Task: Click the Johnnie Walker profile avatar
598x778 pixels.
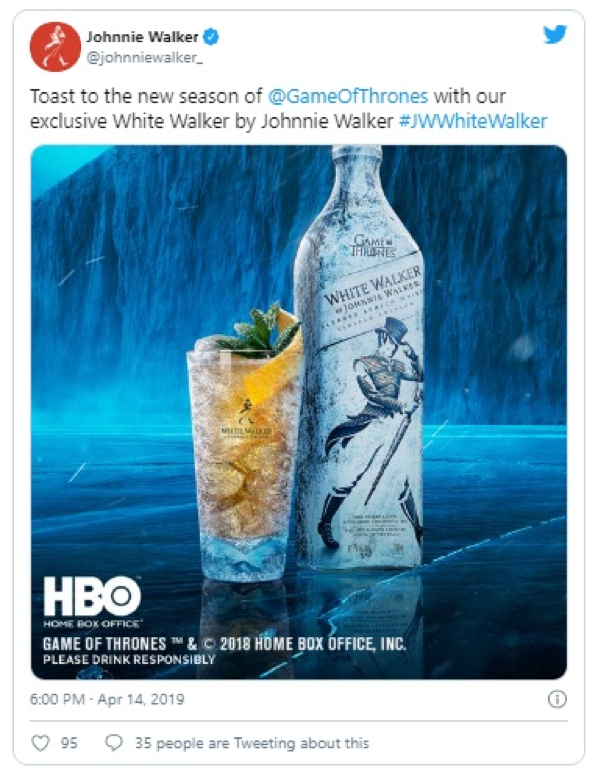Action: coord(55,46)
